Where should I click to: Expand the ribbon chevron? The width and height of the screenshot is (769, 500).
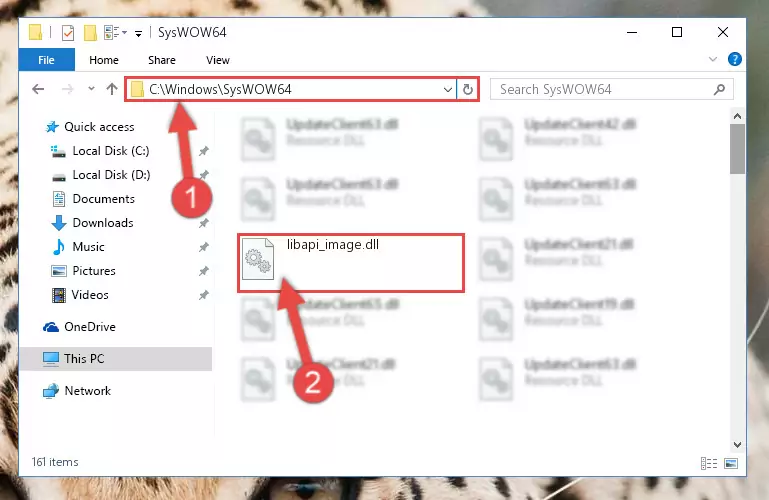(x=713, y=59)
